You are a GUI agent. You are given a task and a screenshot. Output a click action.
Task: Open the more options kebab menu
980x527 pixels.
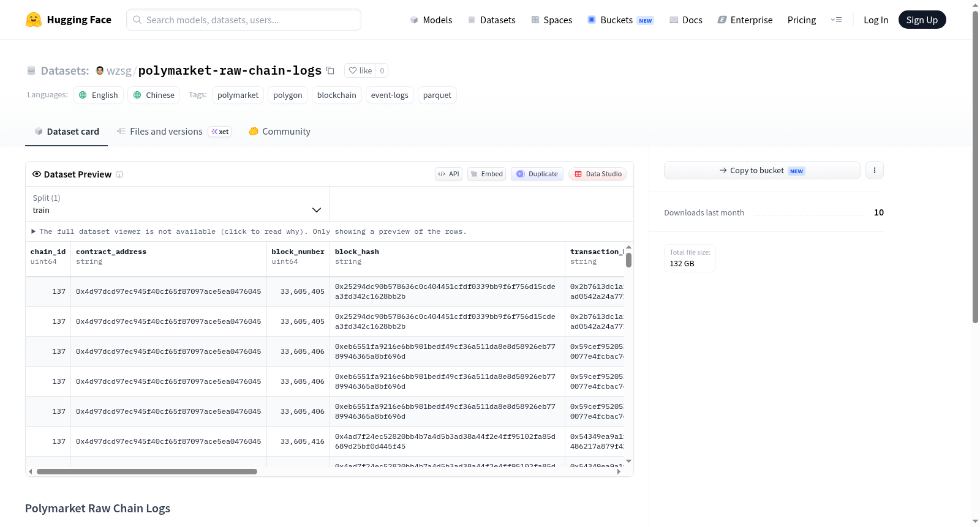click(x=875, y=170)
